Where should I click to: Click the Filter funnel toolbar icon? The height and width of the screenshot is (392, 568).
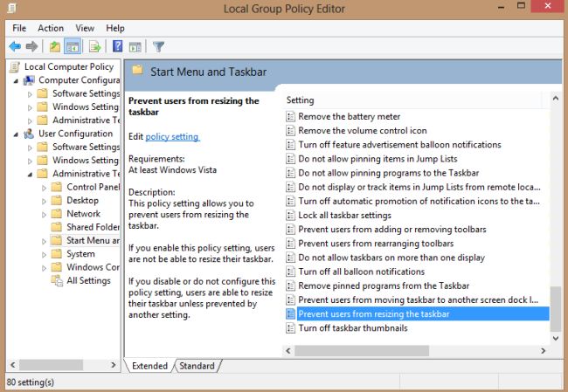tap(159, 46)
